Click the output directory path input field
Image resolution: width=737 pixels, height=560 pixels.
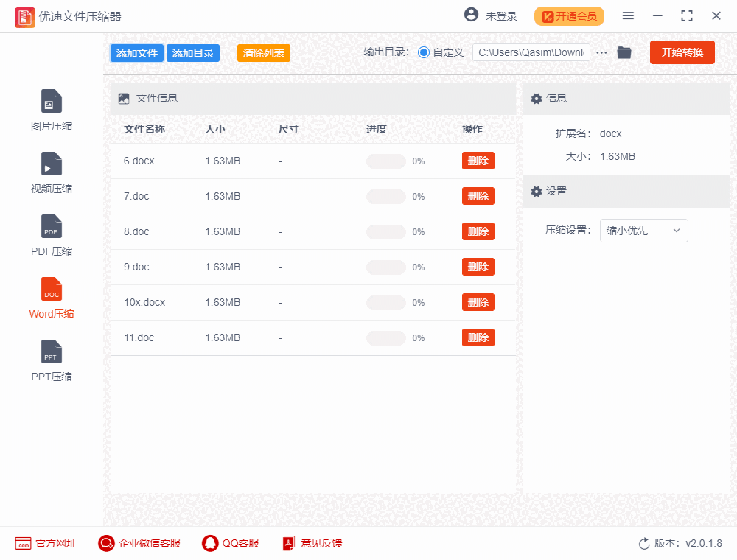[x=531, y=52]
